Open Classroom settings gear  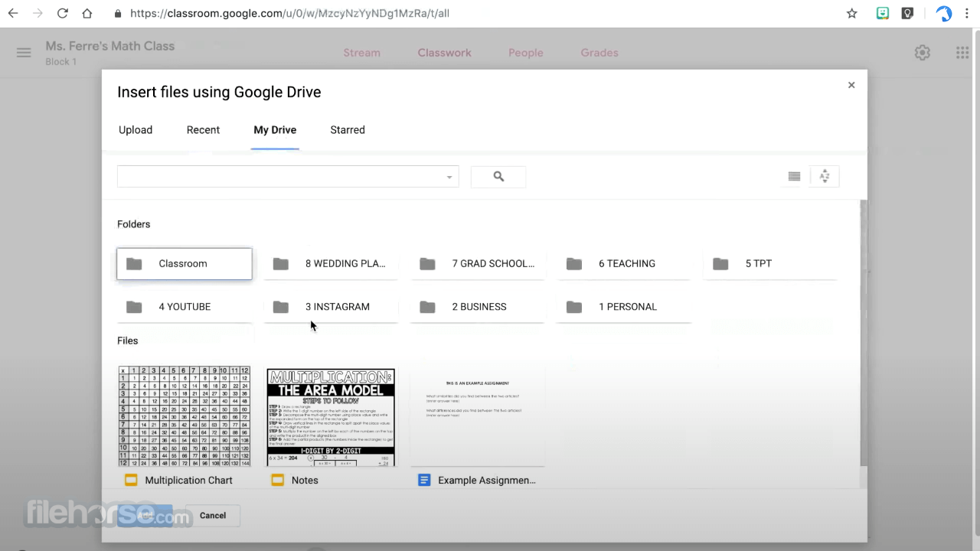pos(923,53)
